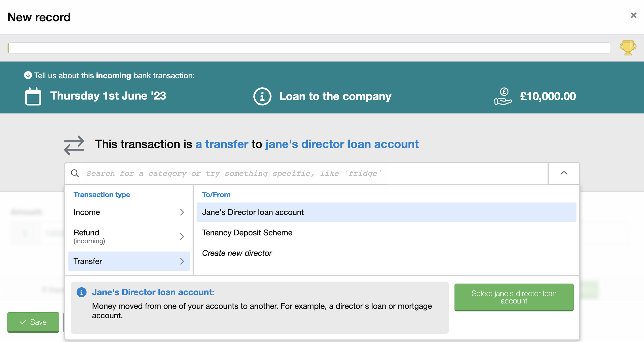The image size is (644, 342).
Task: Click the progress bar at top
Action: 309,48
